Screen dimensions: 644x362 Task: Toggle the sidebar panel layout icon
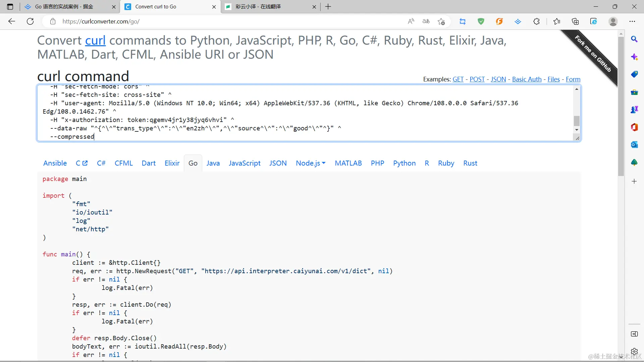point(634,334)
